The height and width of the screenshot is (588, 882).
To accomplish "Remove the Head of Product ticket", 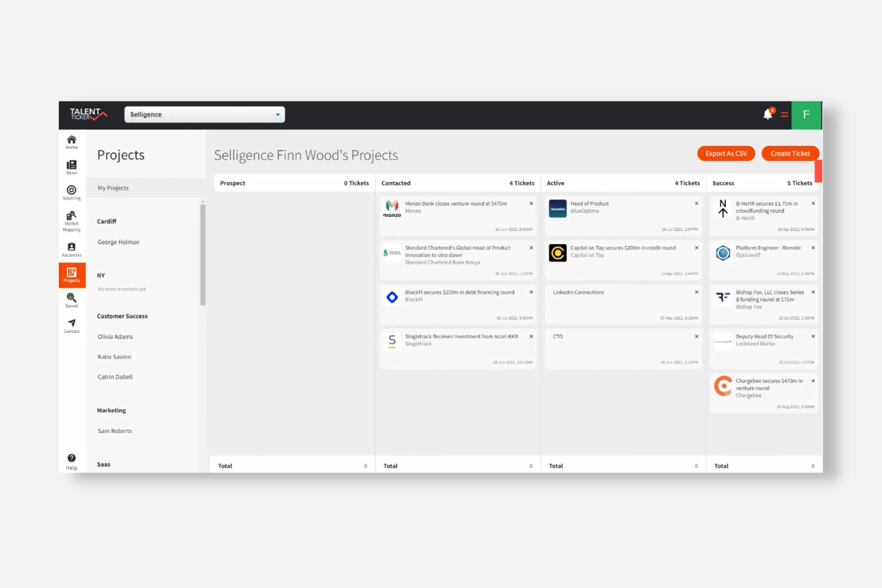I will coord(697,203).
